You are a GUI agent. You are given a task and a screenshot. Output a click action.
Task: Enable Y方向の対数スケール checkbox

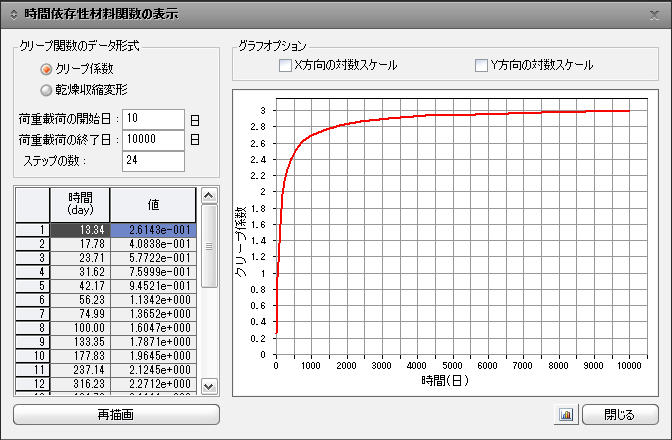(482, 66)
